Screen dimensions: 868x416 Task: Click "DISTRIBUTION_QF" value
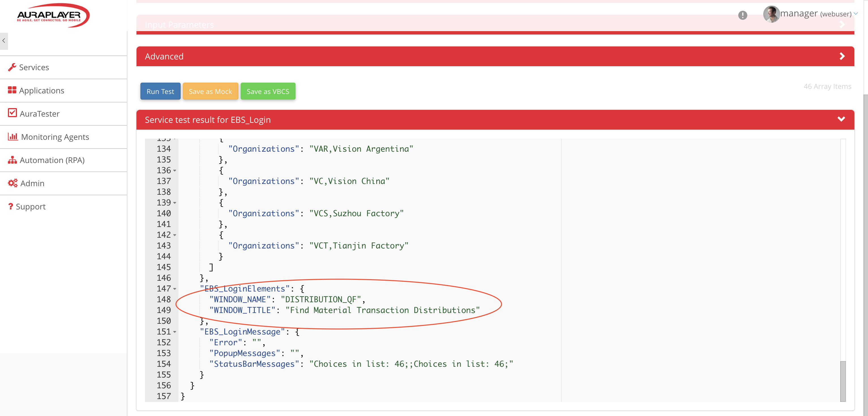321,299
